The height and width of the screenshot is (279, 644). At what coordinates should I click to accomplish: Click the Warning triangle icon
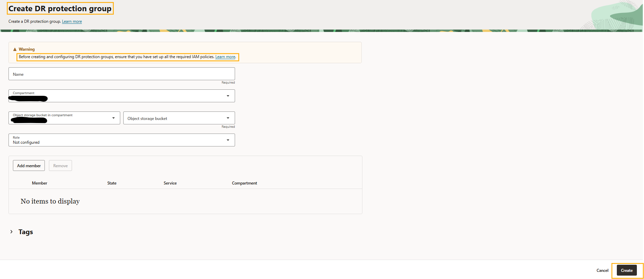coord(15,49)
